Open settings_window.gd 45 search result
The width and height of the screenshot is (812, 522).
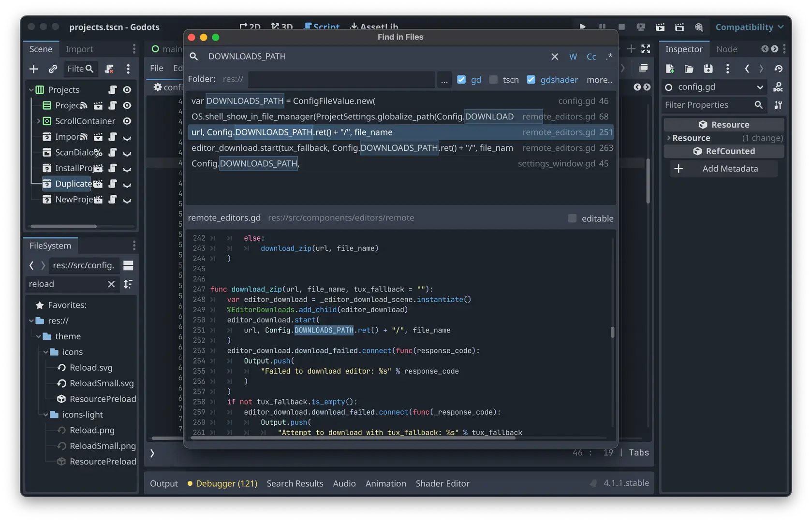pos(400,164)
